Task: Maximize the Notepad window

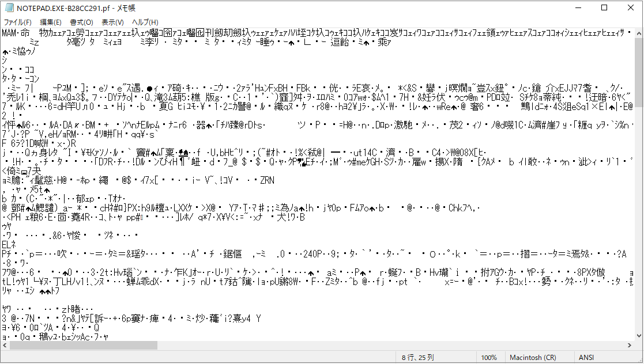Action: (x=604, y=8)
